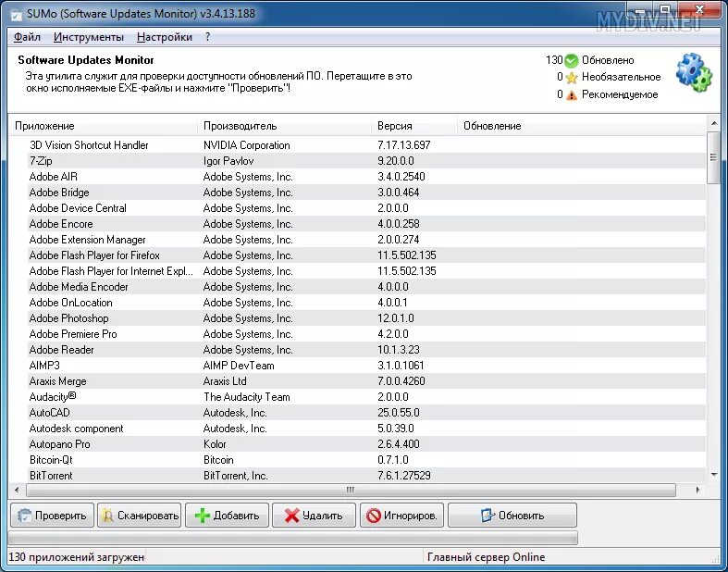This screenshot has width=728, height=572.
Task: Click NVIDIA Corporation manufacturer cell
Action: (x=247, y=145)
